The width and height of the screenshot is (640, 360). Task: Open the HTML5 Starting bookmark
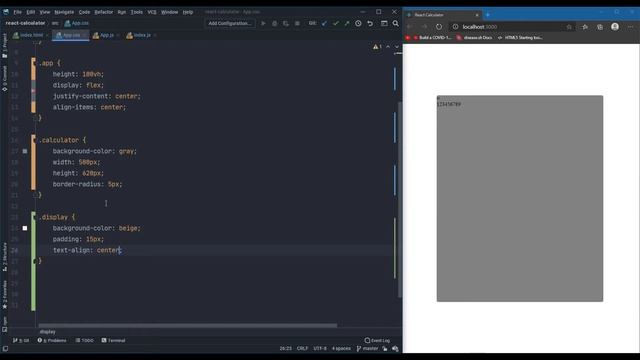pyautogui.click(x=520, y=38)
